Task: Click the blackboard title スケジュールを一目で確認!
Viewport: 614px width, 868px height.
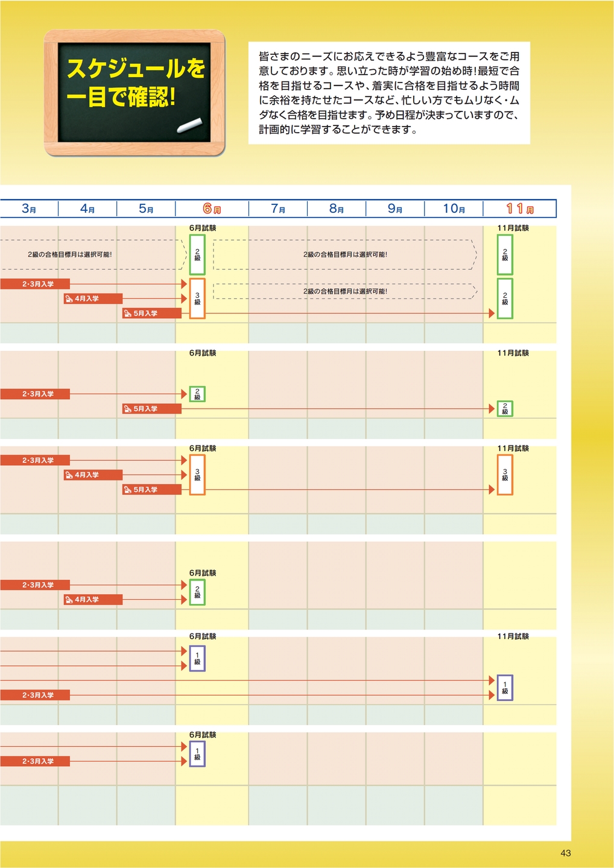Action: coord(135,83)
